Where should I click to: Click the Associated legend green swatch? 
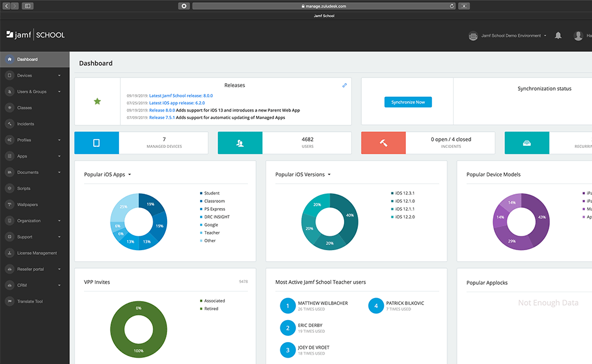point(201,301)
